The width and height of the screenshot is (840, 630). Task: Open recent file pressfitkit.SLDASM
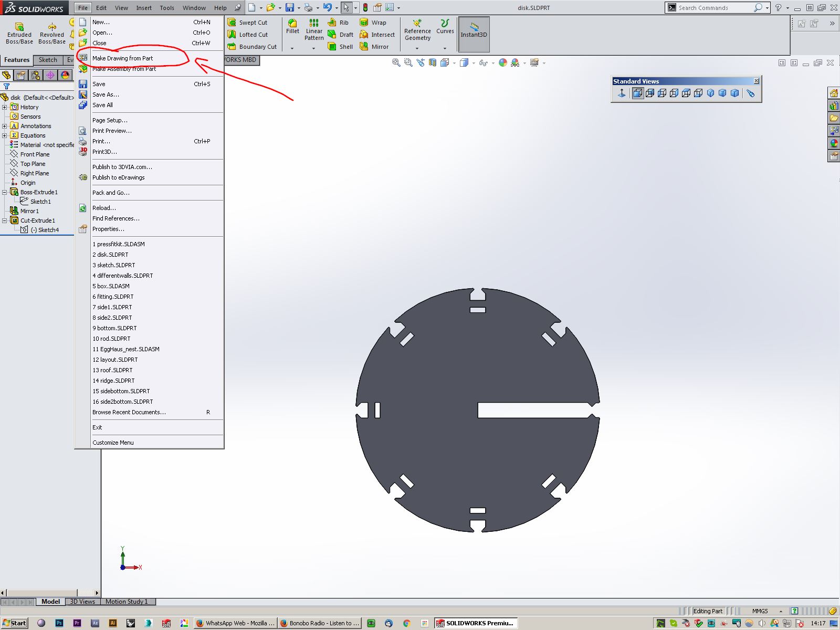pyautogui.click(x=150, y=244)
